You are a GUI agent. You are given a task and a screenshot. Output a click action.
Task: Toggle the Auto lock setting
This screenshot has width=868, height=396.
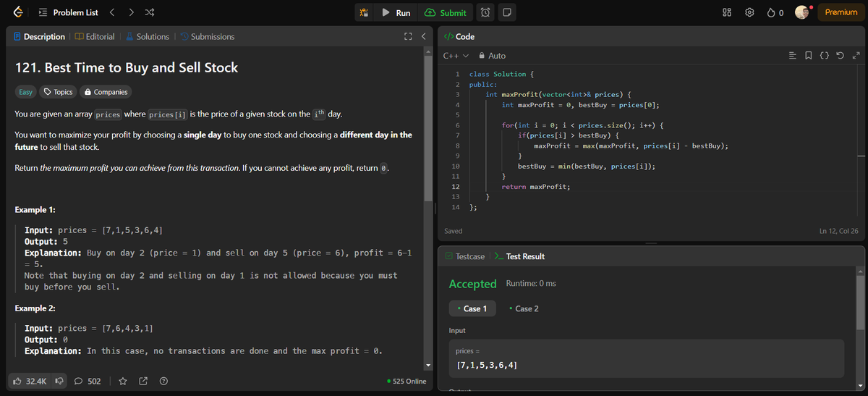pos(492,56)
